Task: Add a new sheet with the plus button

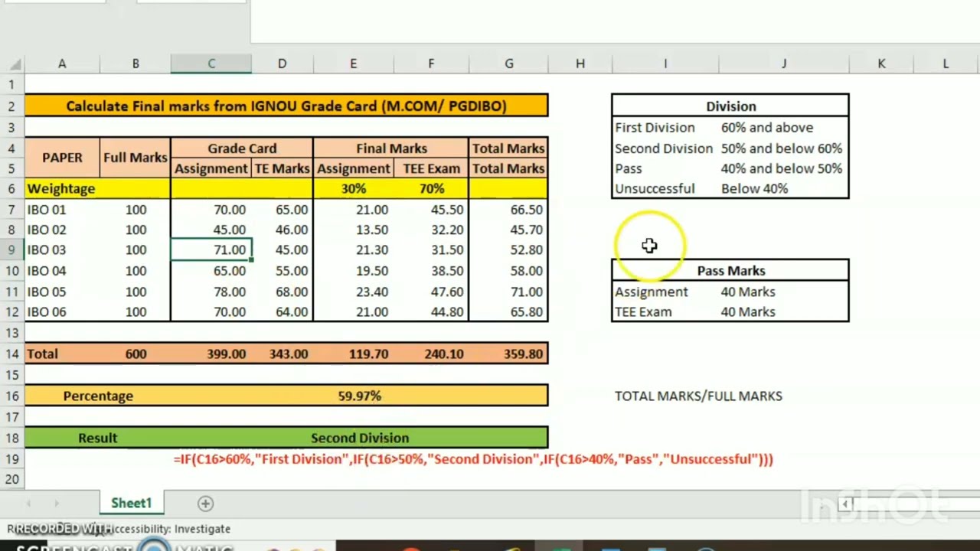Action: (205, 504)
